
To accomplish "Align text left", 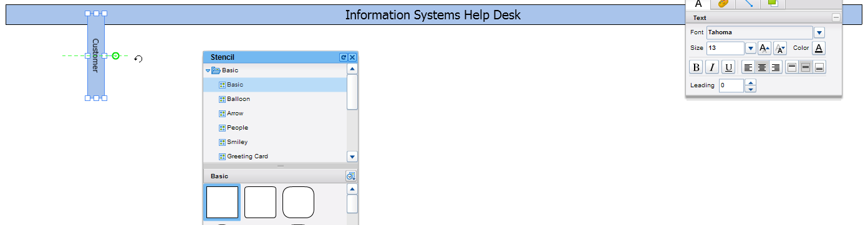I will pos(748,67).
